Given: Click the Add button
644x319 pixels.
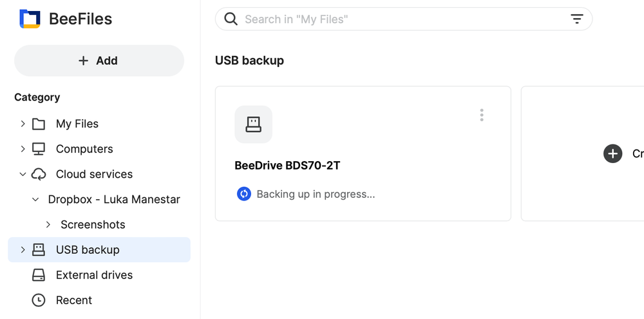Looking at the screenshot, I should [99, 61].
